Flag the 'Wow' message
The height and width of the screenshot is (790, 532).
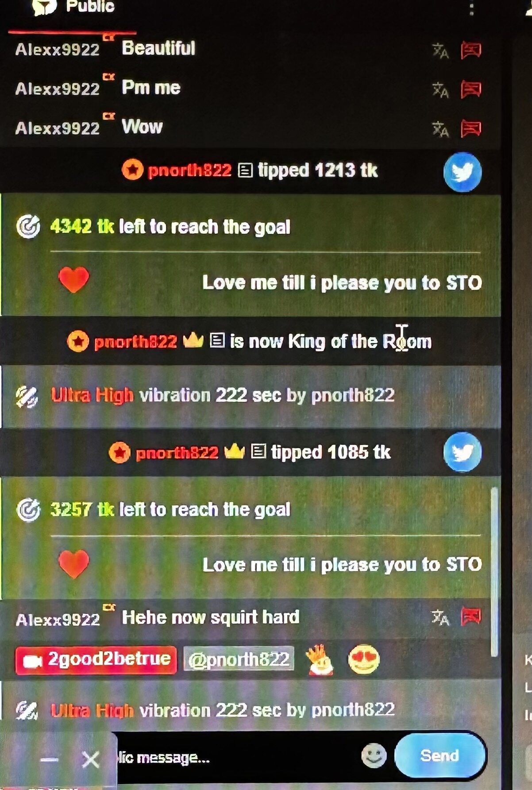pos(471,129)
